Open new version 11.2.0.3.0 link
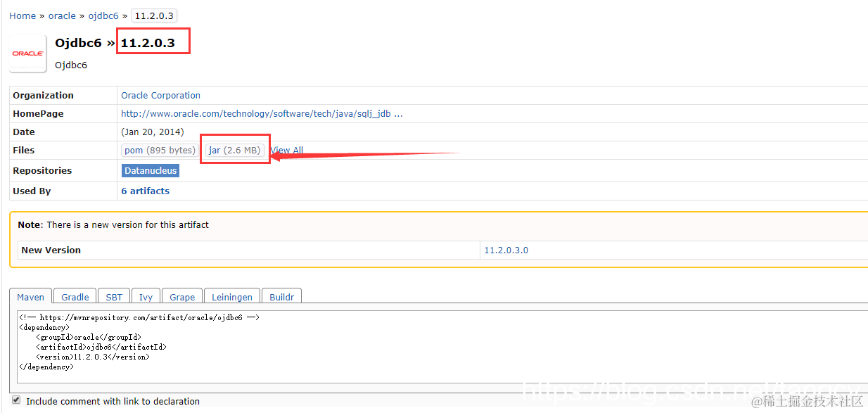 pyautogui.click(x=506, y=250)
